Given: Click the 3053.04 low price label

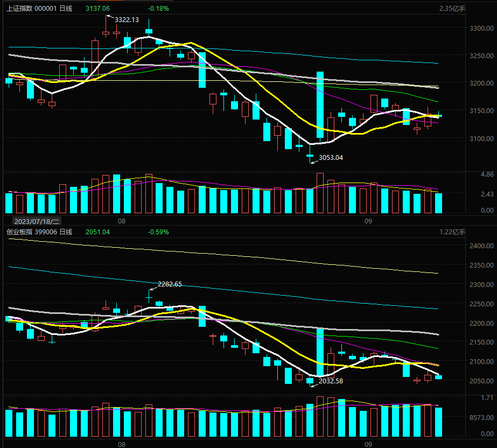Looking at the screenshot, I should pyautogui.click(x=331, y=158).
